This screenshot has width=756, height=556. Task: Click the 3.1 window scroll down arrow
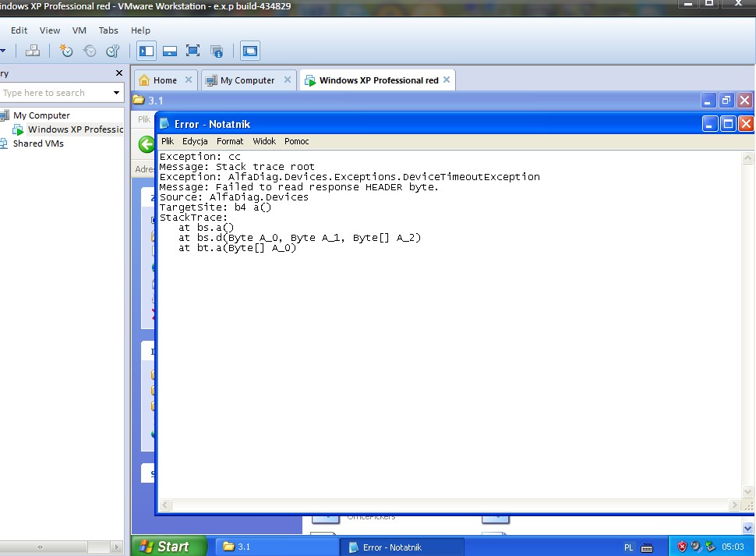point(747,528)
